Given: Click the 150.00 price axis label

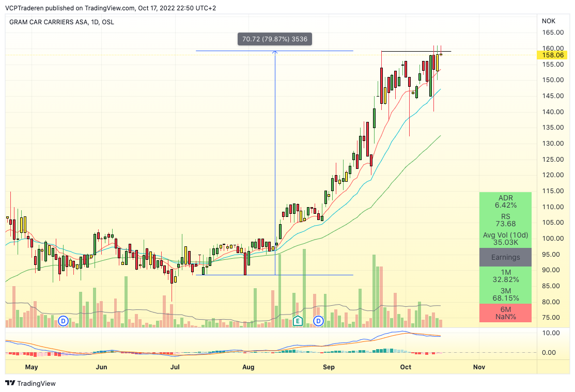Looking at the screenshot, I should pos(553,80).
